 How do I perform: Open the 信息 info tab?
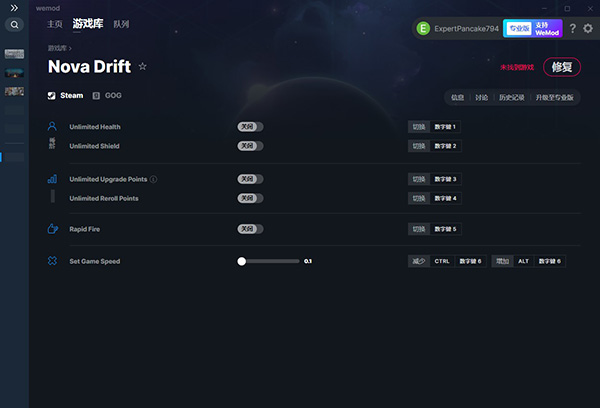click(x=457, y=98)
